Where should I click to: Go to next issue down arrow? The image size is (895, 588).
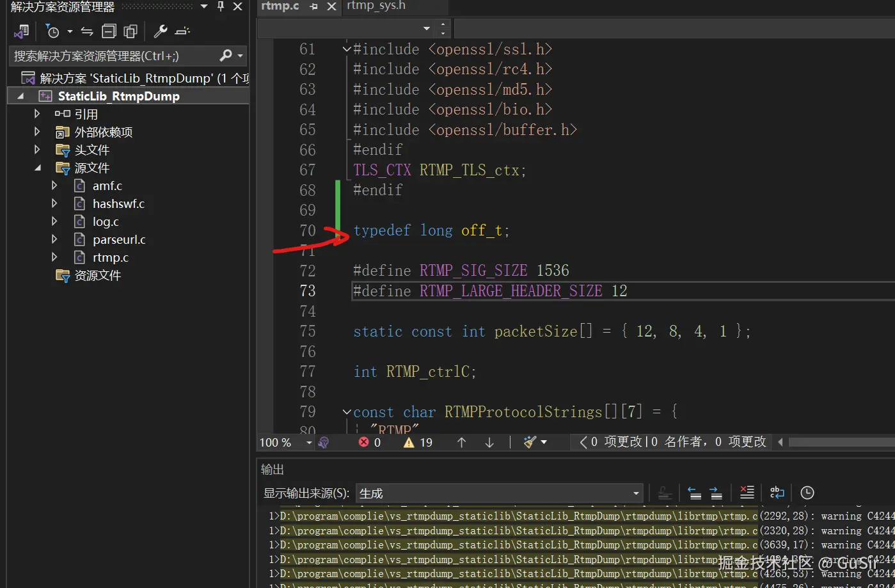point(489,442)
